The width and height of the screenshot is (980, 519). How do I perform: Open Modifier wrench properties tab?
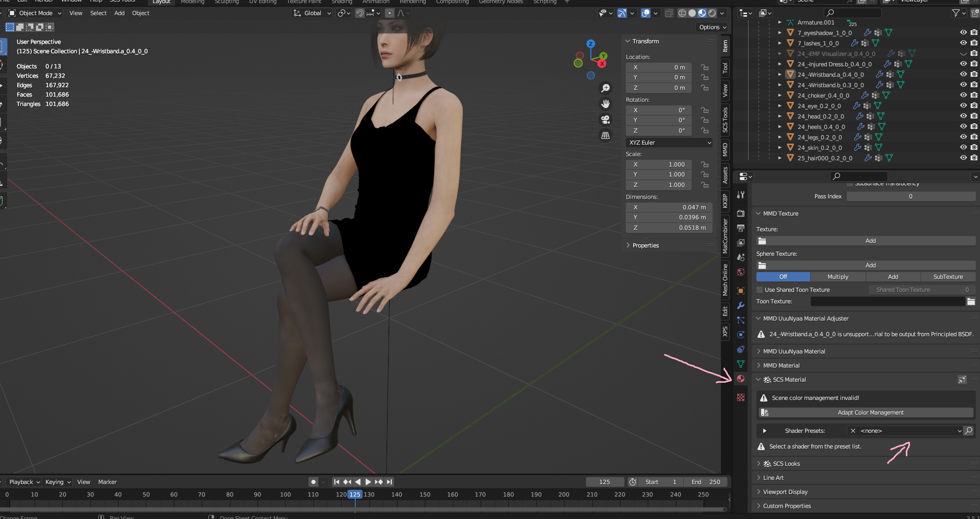pyautogui.click(x=741, y=305)
